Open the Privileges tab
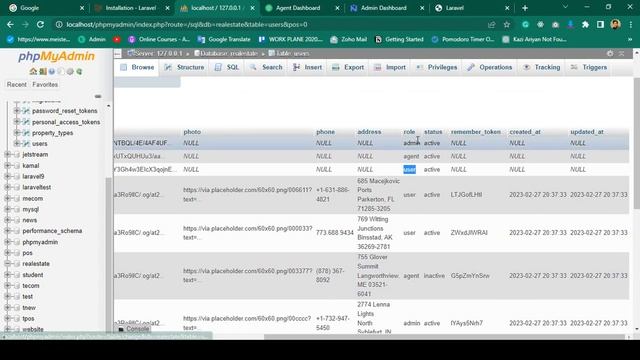The height and width of the screenshot is (360, 640). tap(437, 67)
